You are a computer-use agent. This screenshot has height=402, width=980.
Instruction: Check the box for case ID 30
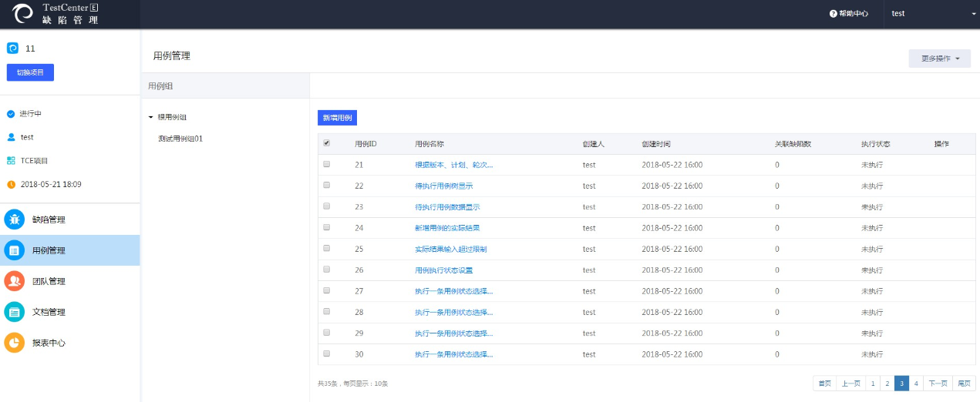326,353
